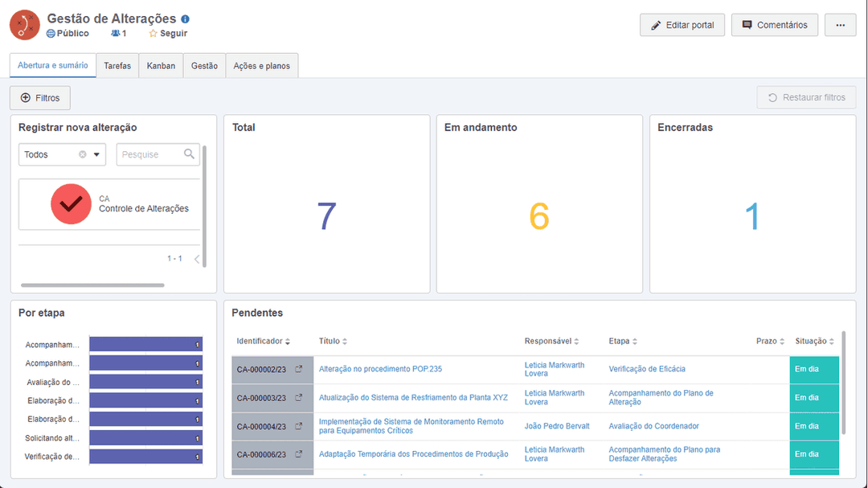
Task: Click the Verificação de bar in chart
Action: pyautogui.click(x=146, y=457)
